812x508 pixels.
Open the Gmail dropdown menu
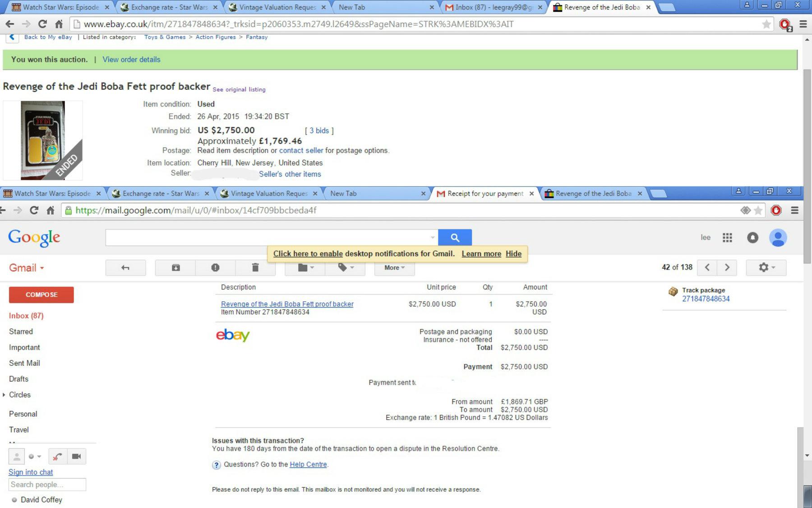point(27,268)
